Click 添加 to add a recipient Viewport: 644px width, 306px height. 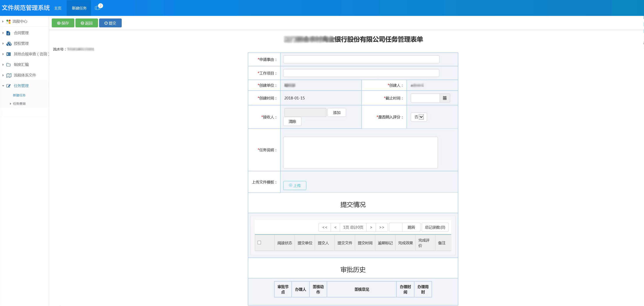337,113
